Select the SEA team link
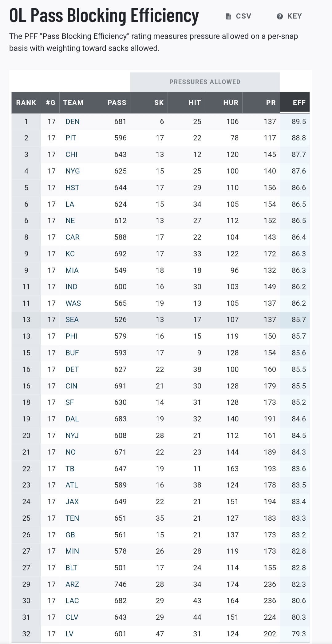Image resolution: width=332 pixels, height=644 pixels. pos(72,320)
